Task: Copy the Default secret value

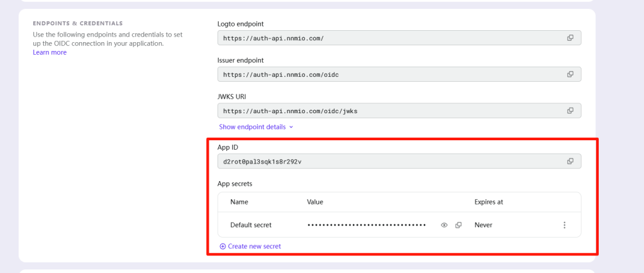Action: click(458, 225)
